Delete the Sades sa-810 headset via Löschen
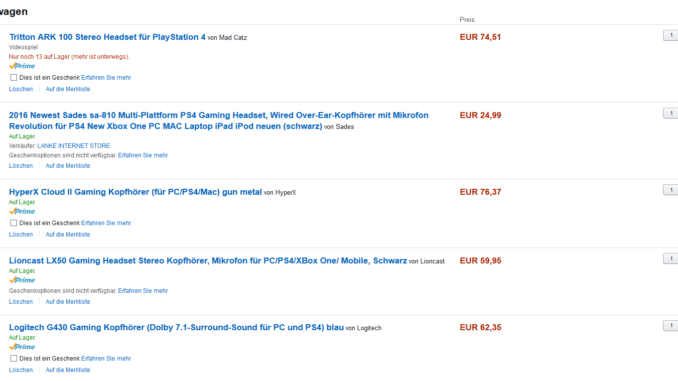This screenshot has width=678, height=381. [21, 166]
